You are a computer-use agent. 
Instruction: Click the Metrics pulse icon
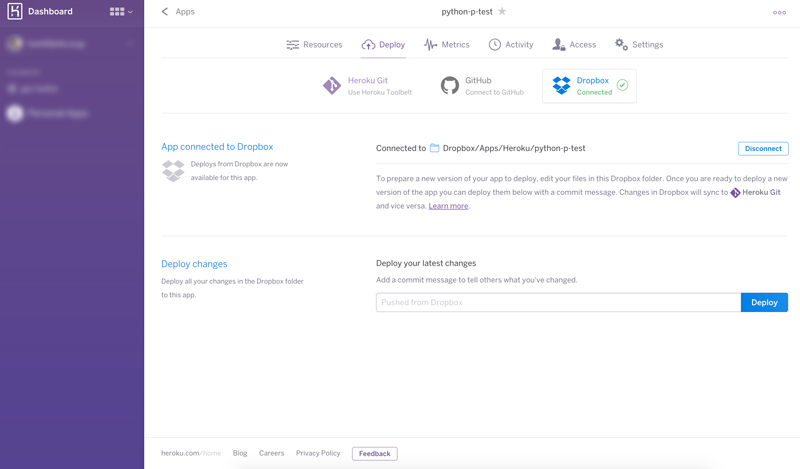point(430,45)
